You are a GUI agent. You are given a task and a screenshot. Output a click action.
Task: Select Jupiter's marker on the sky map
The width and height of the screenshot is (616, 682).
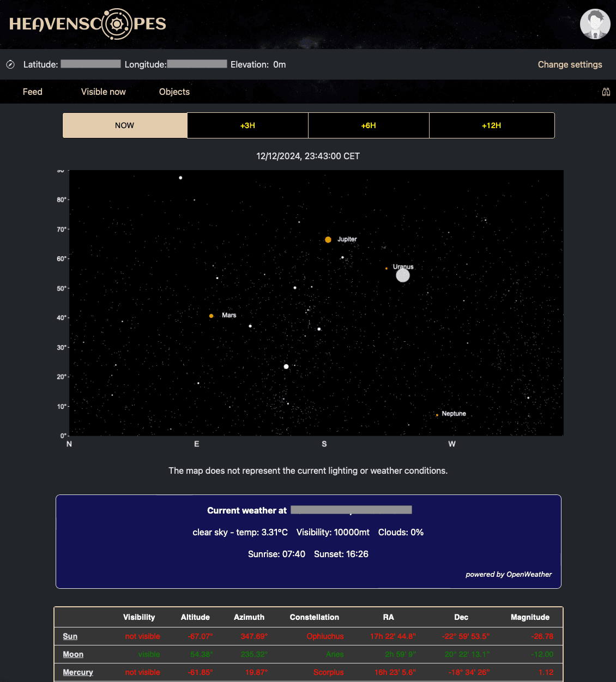pyautogui.click(x=328, y=239)
